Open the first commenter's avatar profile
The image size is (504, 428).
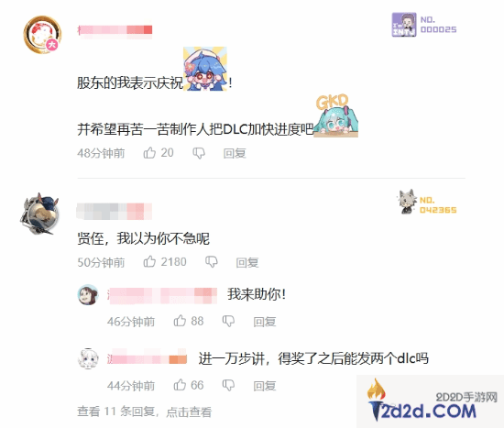(42, 35)
